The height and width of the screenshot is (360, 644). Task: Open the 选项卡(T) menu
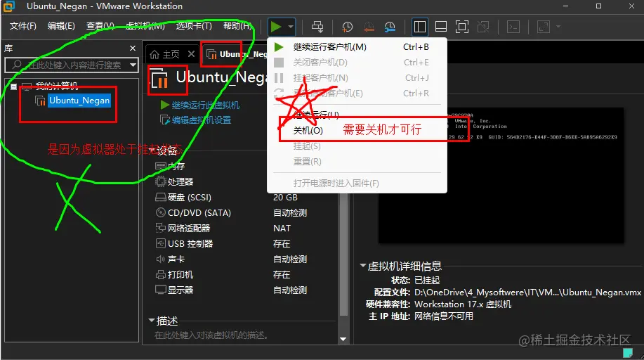point(194,26)
